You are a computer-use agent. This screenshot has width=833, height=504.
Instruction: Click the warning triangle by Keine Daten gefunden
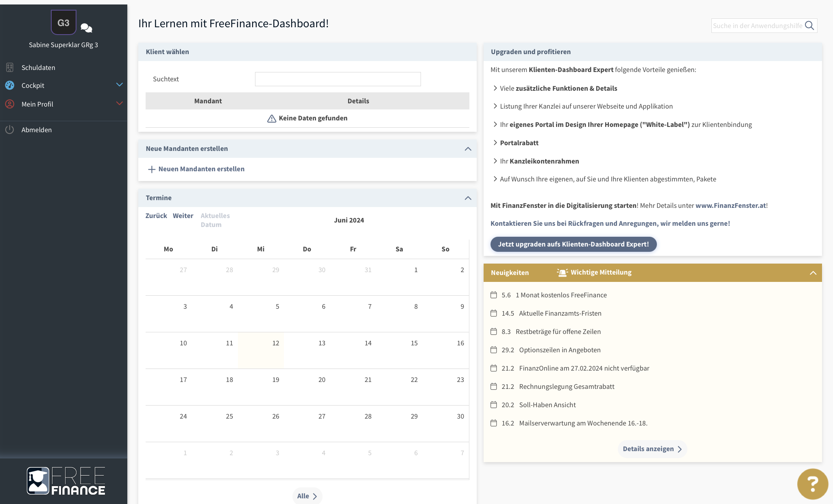272,118
